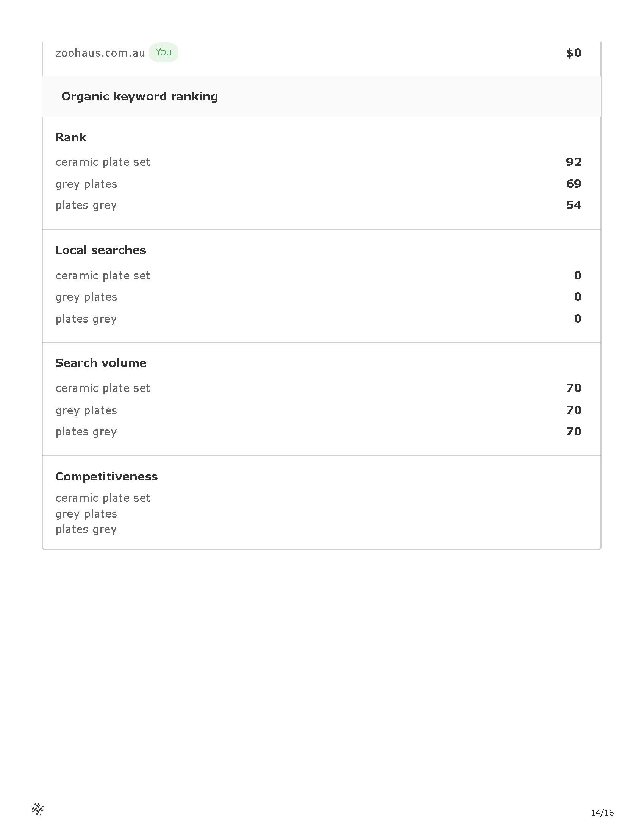Select the 'Organic keyword ranking' section header
The height and width of the screenshot is (833, 644).
pyautogui.click(x=140, y=97)
